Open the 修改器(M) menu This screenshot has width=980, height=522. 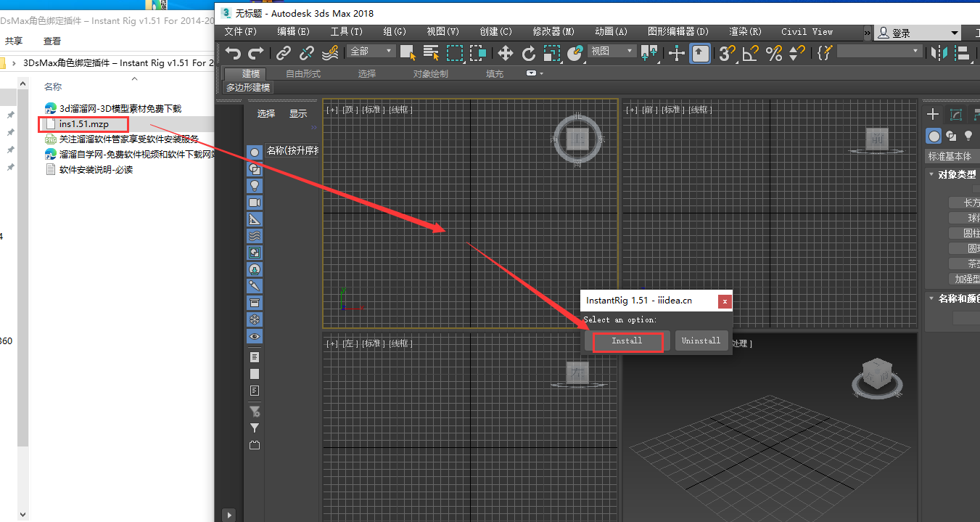tap(553, 32)
